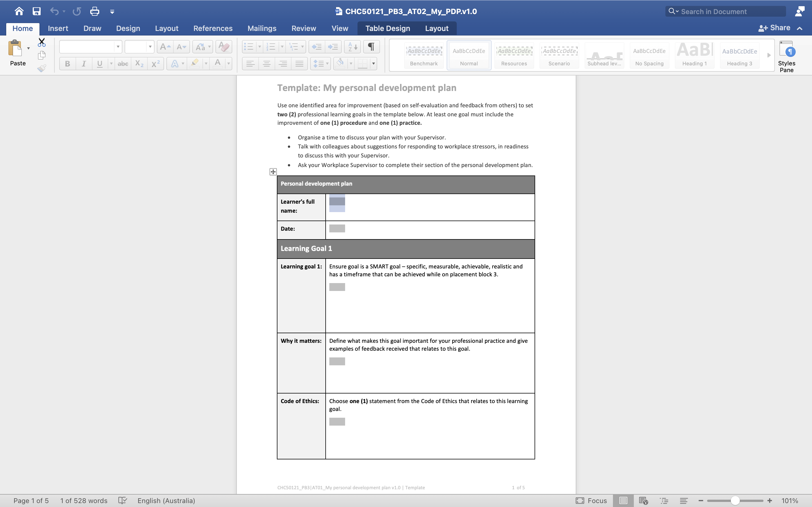Cut selection with the scissors icon
This screenshot has width=812, height=507.
pos(42,42)
